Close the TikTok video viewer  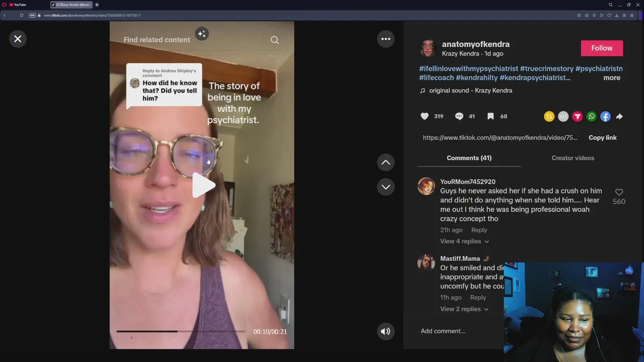tap(18, 39)
